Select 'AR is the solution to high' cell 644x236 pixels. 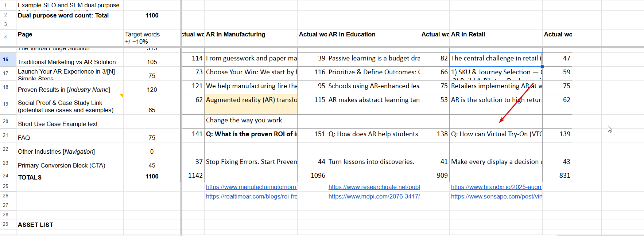tap(496, 105)
